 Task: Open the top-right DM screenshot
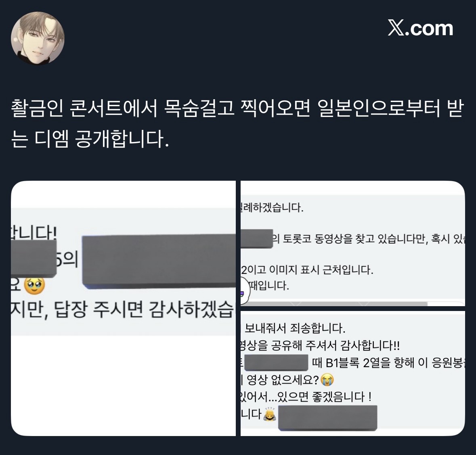(353, 243)
